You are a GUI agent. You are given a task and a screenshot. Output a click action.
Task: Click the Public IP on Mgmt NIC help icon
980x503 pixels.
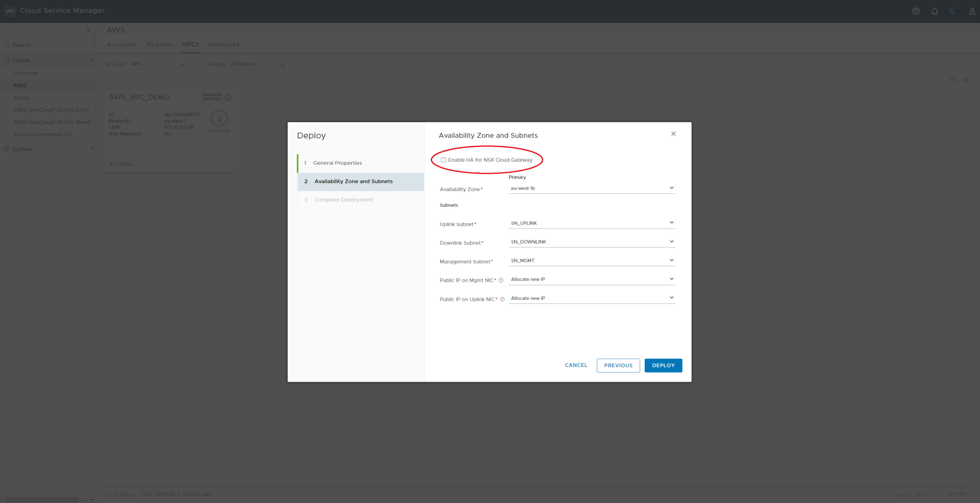click(501, 280)
